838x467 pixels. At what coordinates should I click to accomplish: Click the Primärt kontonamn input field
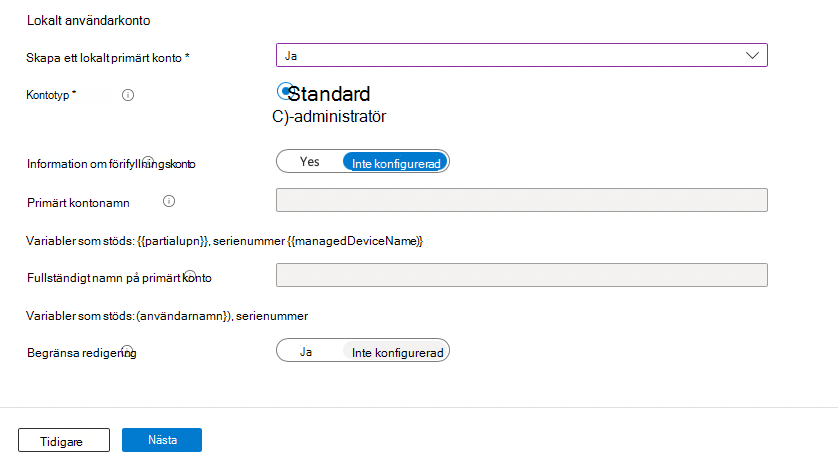pyautogui.click(x=522, y=200)
